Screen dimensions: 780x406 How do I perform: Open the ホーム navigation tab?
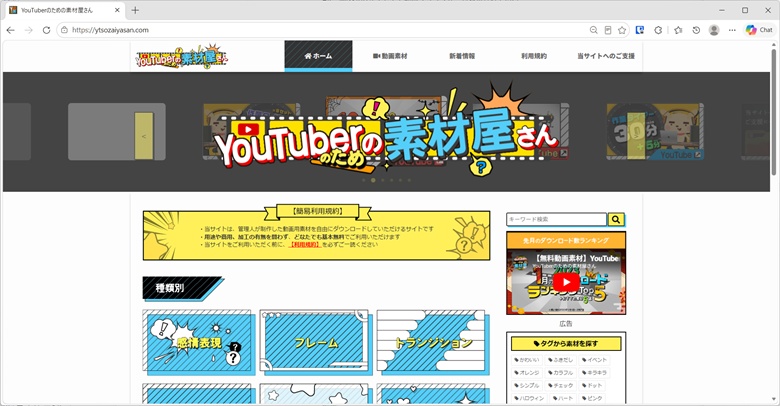point(318,56)
